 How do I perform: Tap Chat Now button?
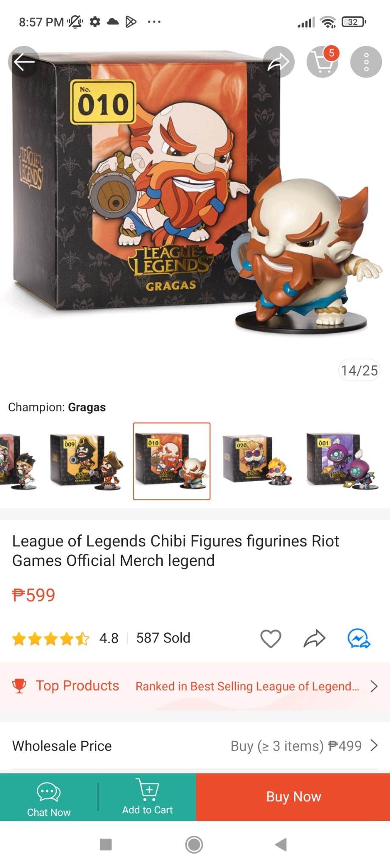(49, 797)
